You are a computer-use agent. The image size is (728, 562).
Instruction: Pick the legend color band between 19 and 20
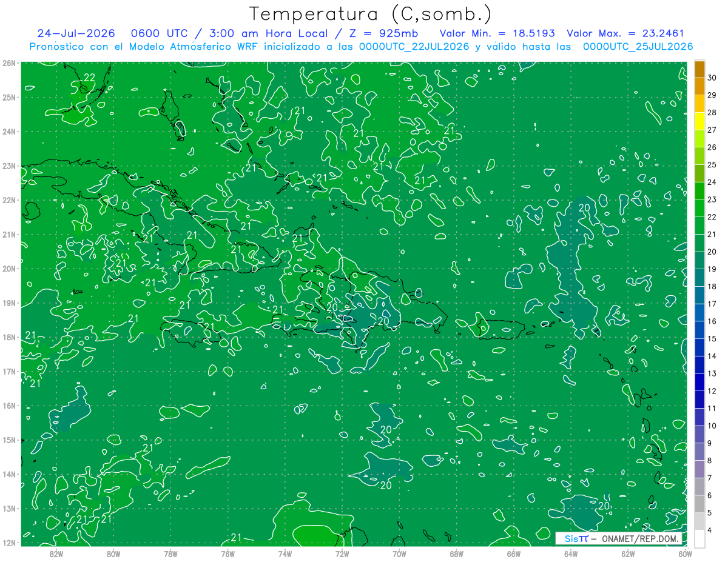click(699, 261)
